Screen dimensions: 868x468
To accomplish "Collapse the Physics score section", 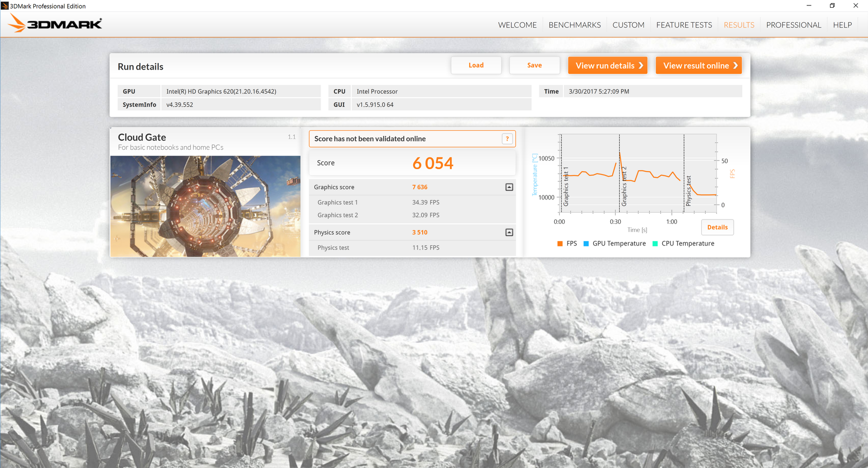I will [509, 232].
